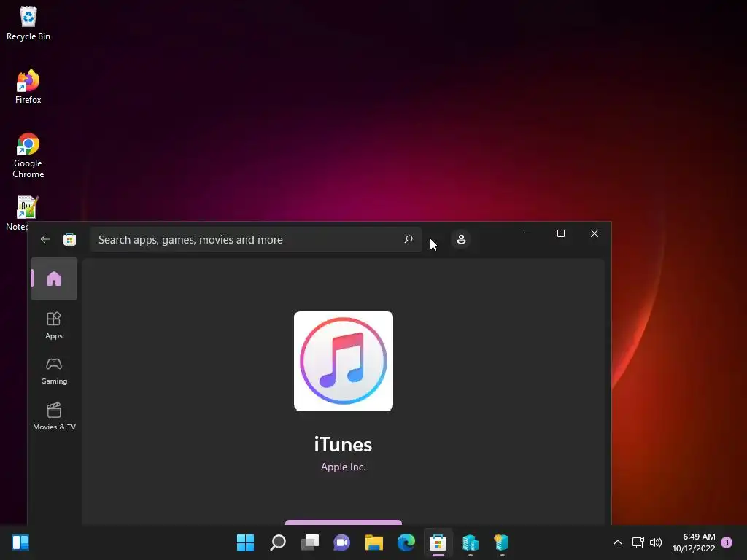Screen dimensions: 747x560
Task: Open the Movies & TV section
Action: pos(54,416)
